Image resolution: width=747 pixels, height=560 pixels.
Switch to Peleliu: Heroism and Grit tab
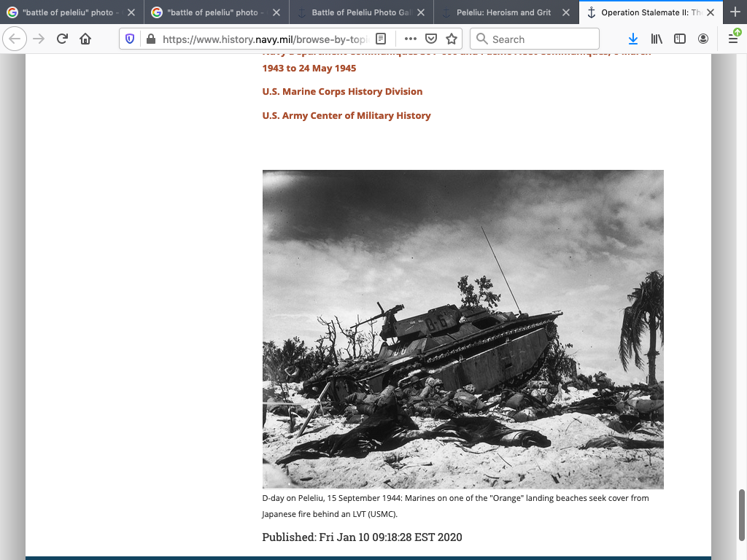[503, 12]
